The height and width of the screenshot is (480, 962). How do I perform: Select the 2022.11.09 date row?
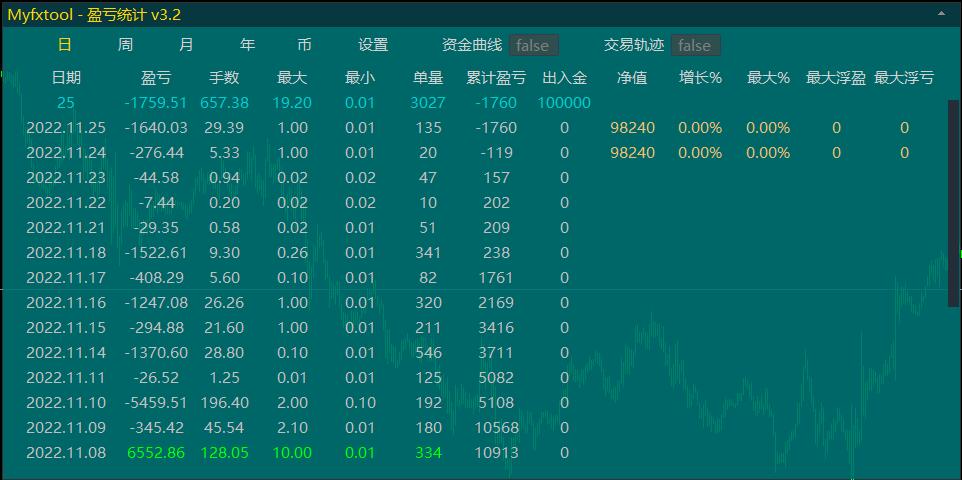pos(66,427)
